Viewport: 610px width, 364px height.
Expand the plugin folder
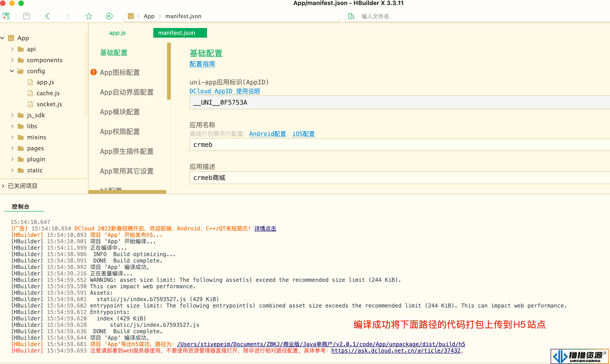coord(12,160)
